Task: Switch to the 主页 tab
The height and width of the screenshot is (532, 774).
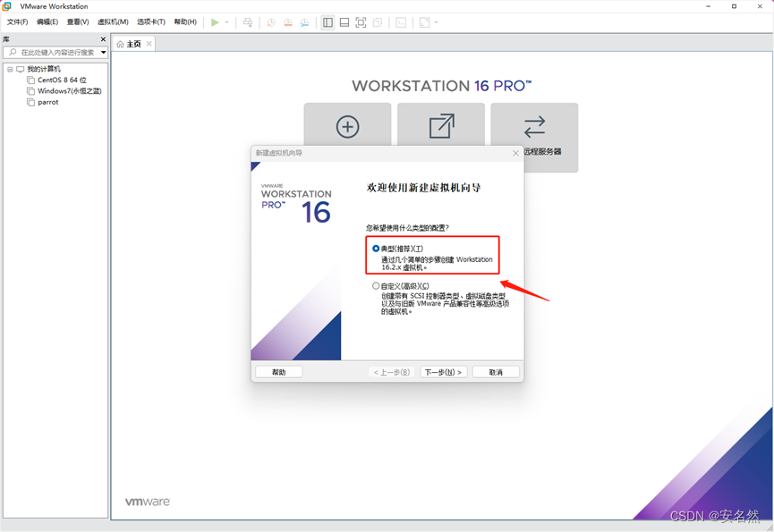Action: point(133,44)
